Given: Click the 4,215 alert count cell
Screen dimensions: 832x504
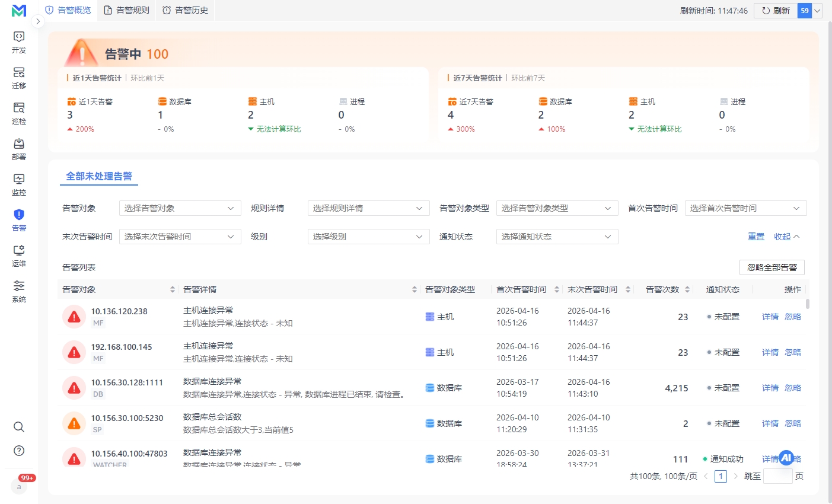Looking at the screenshot, I should 677,388.
